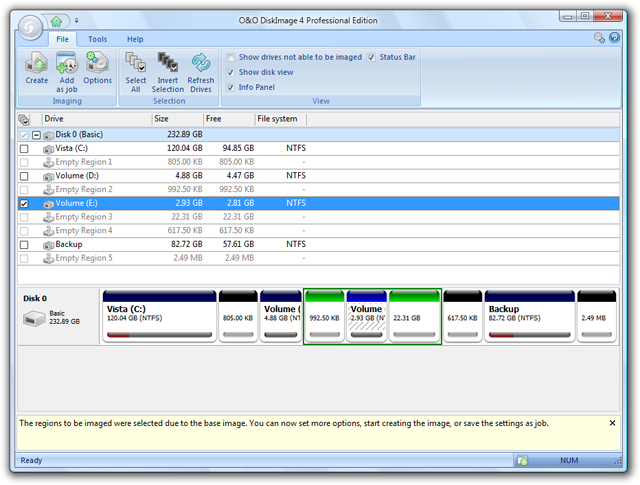Toggle the Show disk view checkbox
Screen dimensions: 640x485
(x=231, y=72)
